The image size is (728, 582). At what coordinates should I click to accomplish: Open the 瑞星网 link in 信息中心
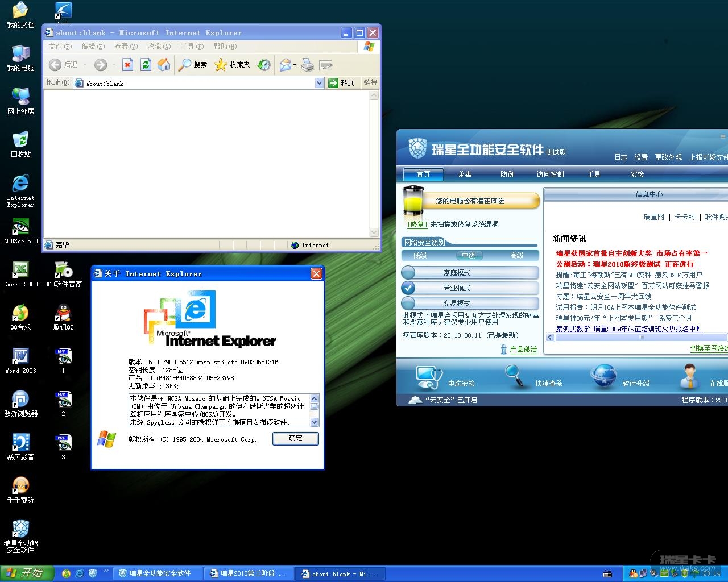[653, 217]
